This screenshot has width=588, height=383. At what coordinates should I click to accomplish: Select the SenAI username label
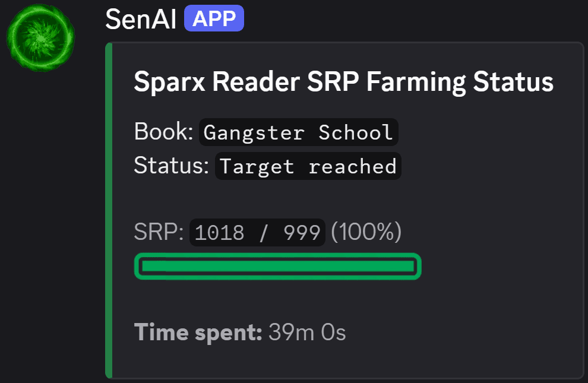coord(141,18)
